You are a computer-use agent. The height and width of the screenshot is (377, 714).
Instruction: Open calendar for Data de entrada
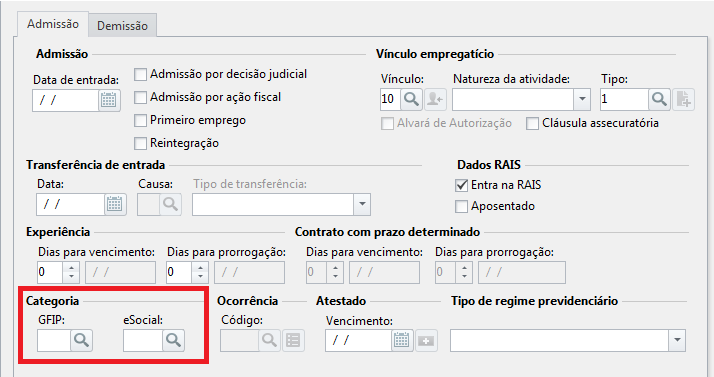tap(109, 100)
